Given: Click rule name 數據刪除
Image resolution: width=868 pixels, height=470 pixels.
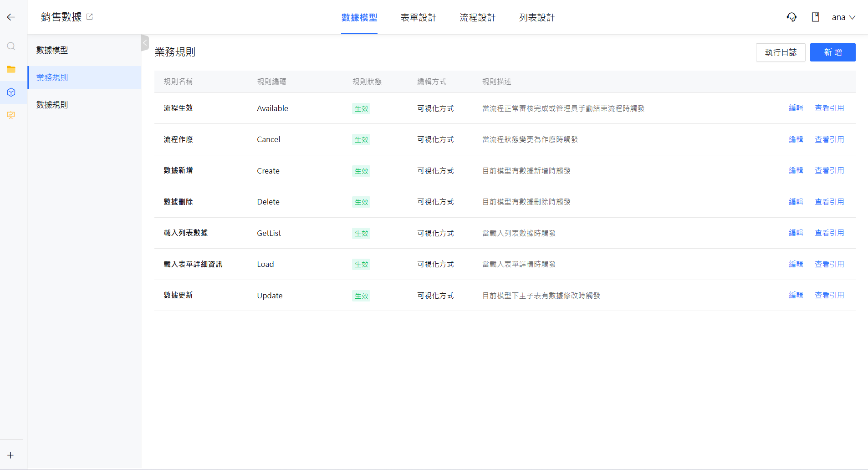Looking at the screenshot, I should click(x=179, y=202).
